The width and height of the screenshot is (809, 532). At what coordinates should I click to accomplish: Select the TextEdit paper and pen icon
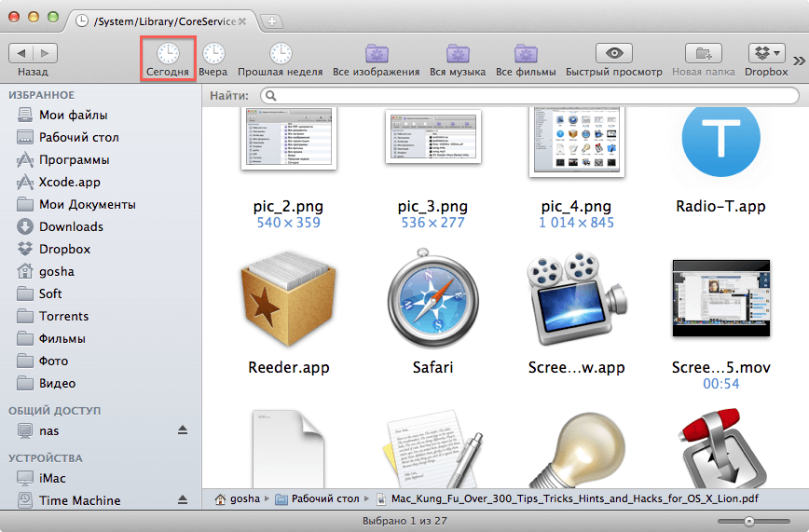click(432, 449)
